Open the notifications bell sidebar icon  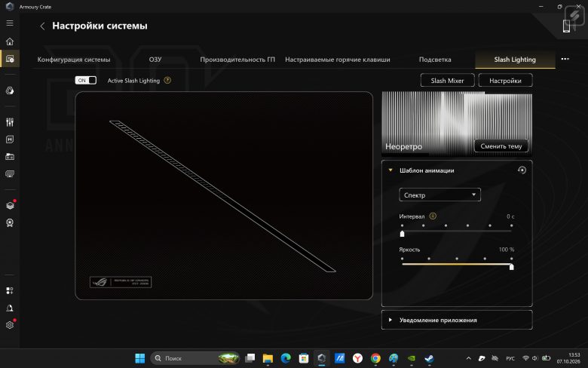click(x=10, y=308)
